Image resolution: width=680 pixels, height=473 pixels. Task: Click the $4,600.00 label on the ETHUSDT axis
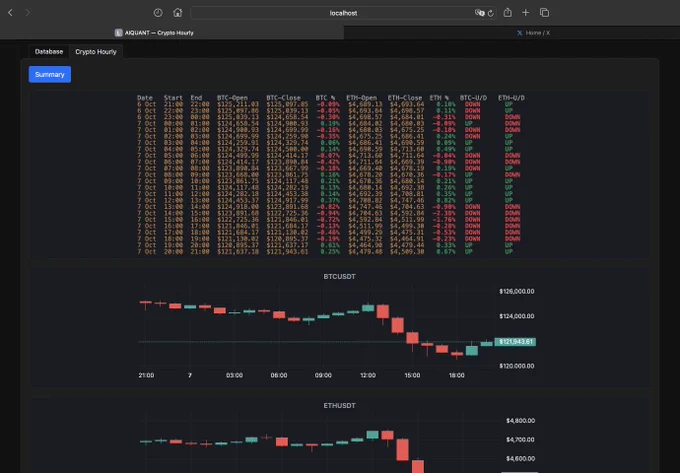point(520,459)
